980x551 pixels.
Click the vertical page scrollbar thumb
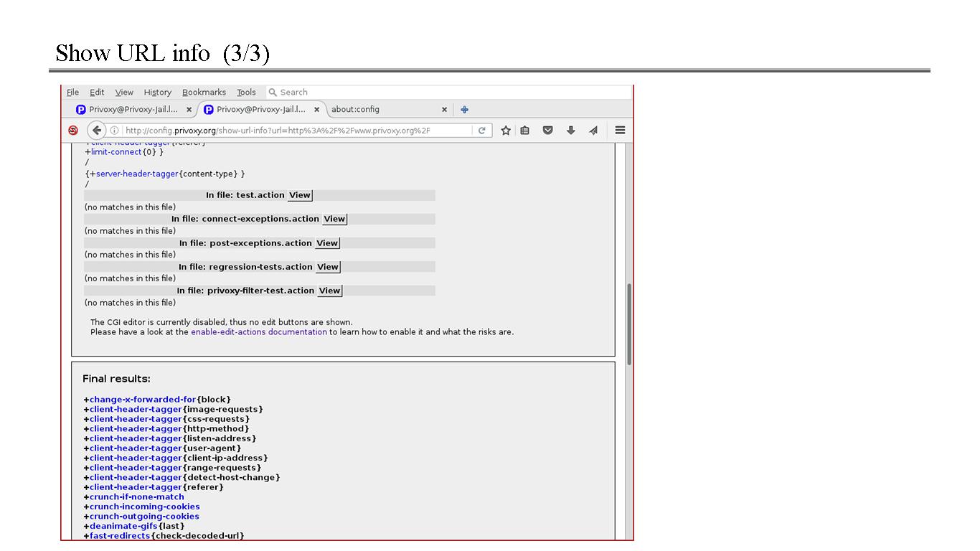pos(629,323)
